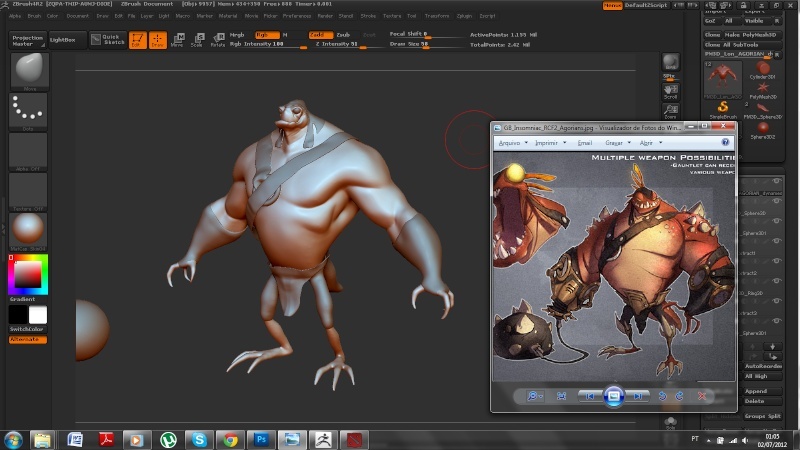
Task: Start slideshow in photo viewer
Action: pos(614,396)
